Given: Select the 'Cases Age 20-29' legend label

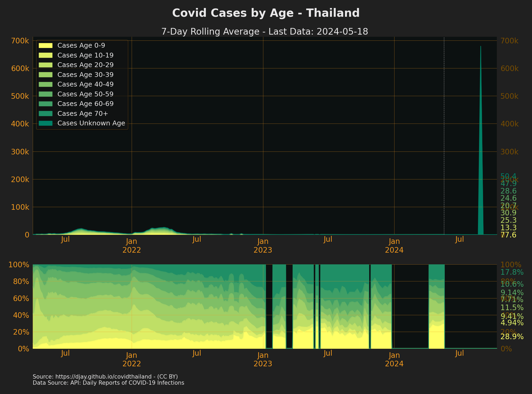Looking at the screenshot, I should point(85,65).
